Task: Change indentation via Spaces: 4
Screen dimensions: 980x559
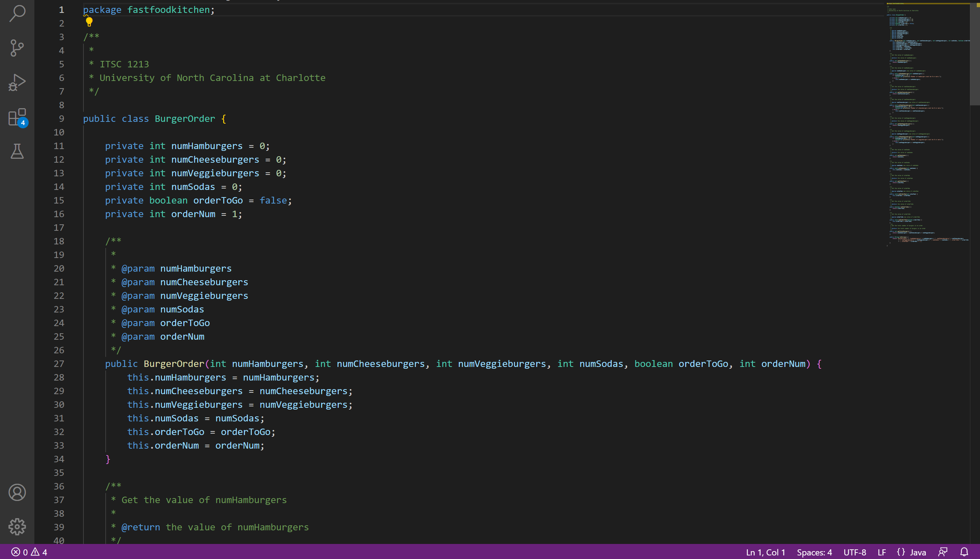Action: [814, 552]
